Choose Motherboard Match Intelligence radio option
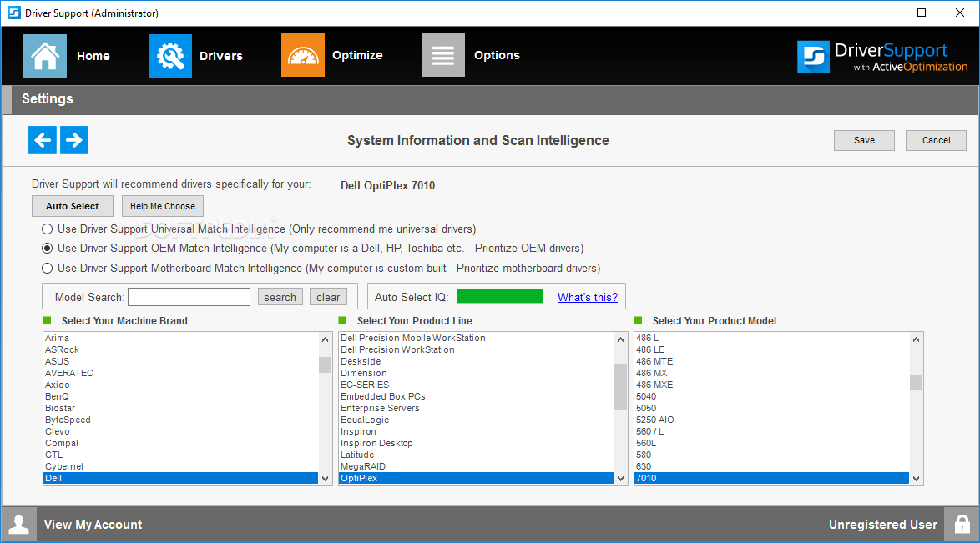The width and height of the screenshot is (980, 543). (47, 268)
